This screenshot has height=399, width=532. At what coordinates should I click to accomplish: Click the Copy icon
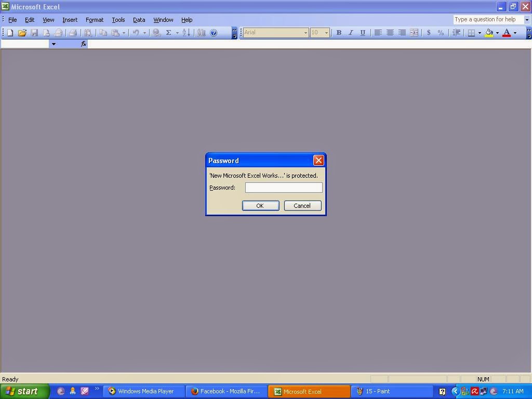click(x=103, y=33)
